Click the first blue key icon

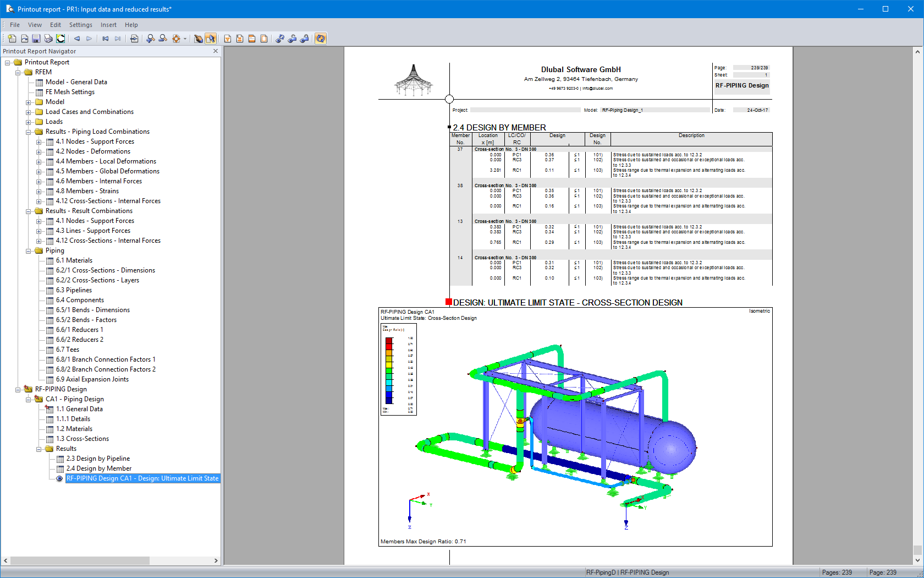pos(280,39)
